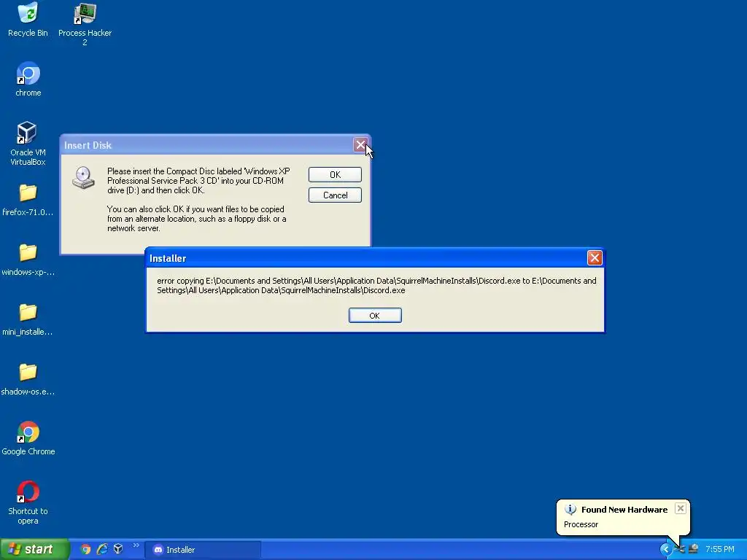Viewport: 747px width, 560px height.
Task: Click the 'Please insert the Compact Disc' text
Action: click(198, 181)
